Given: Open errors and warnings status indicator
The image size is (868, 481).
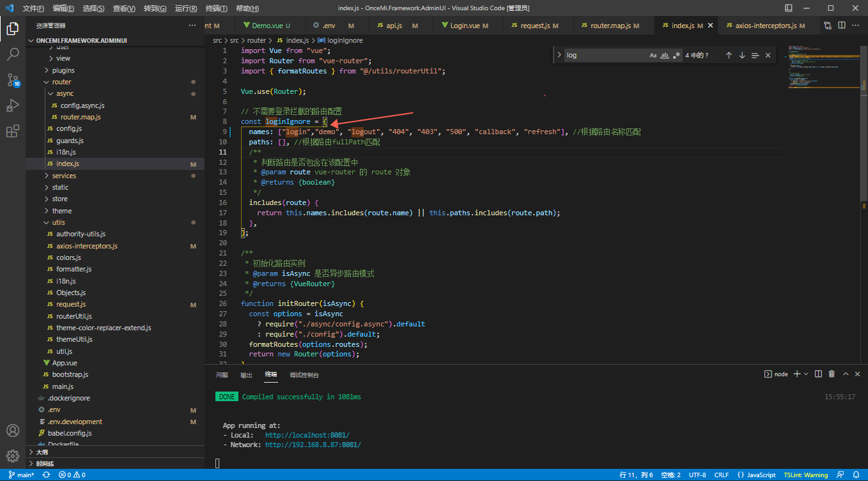Looking at the screenshot, I should point(72,475).
